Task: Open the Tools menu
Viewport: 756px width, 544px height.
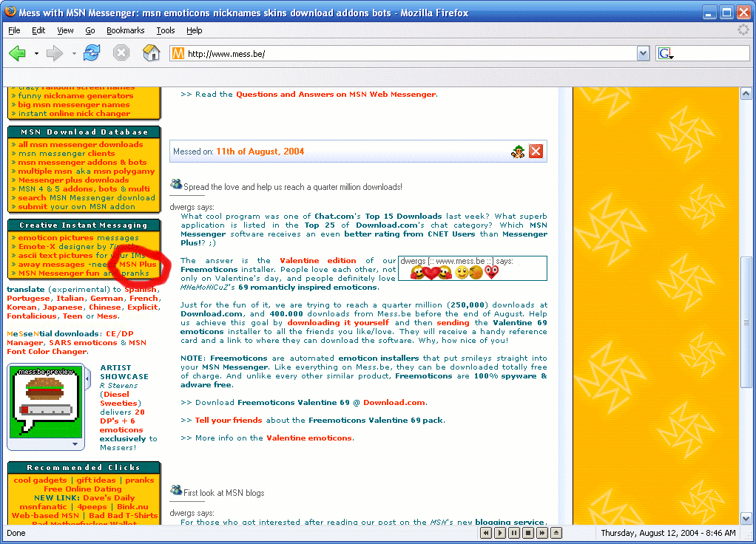Action: (166, 30)
